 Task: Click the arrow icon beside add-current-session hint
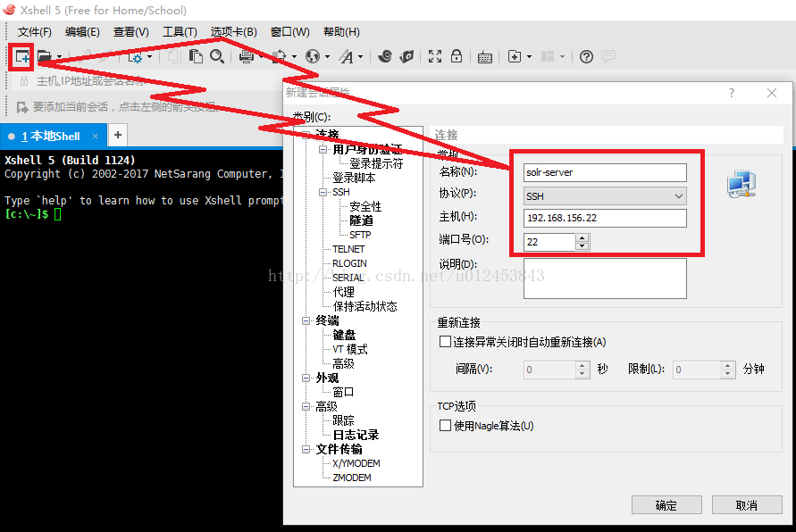[x=21, y=107]
